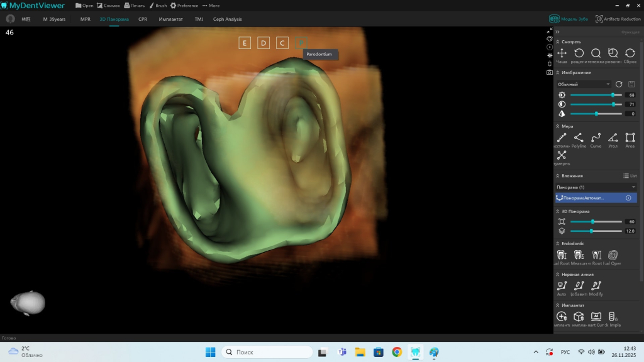Switch to the MPR tab
This screenshot has height=362, width=644.
click(85, 19)
